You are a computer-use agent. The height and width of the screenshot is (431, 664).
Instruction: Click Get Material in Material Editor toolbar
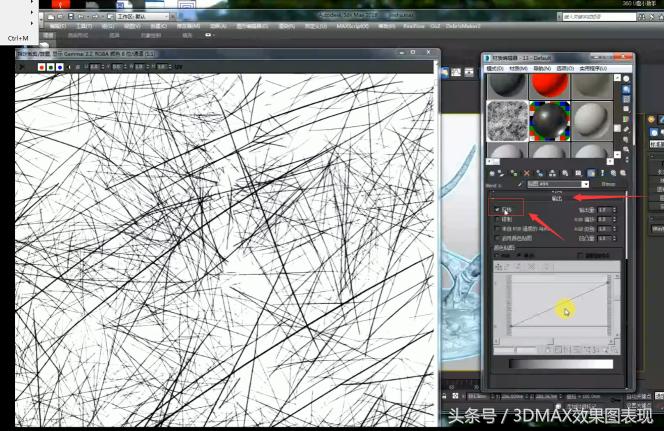point(492,173)
